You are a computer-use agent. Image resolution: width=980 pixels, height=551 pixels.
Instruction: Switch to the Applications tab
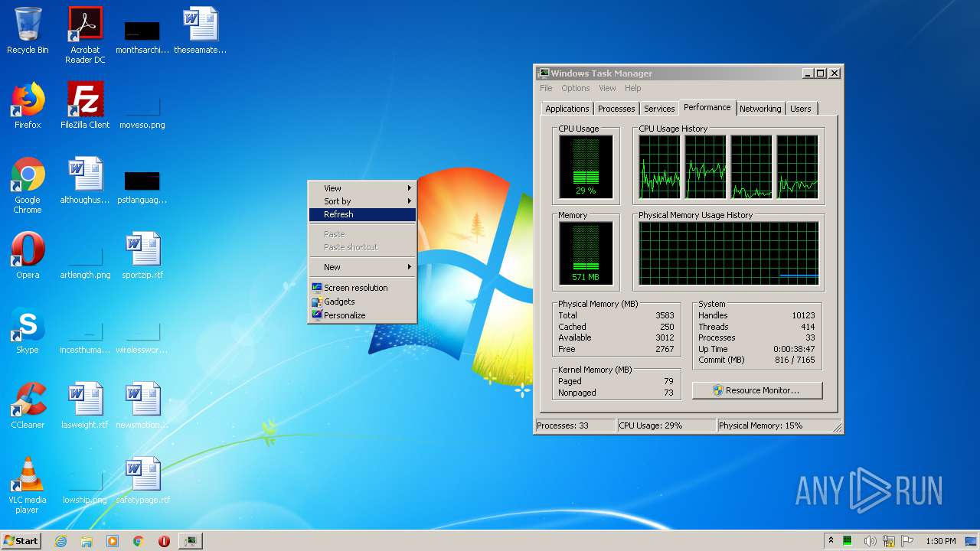pos(567,109)
